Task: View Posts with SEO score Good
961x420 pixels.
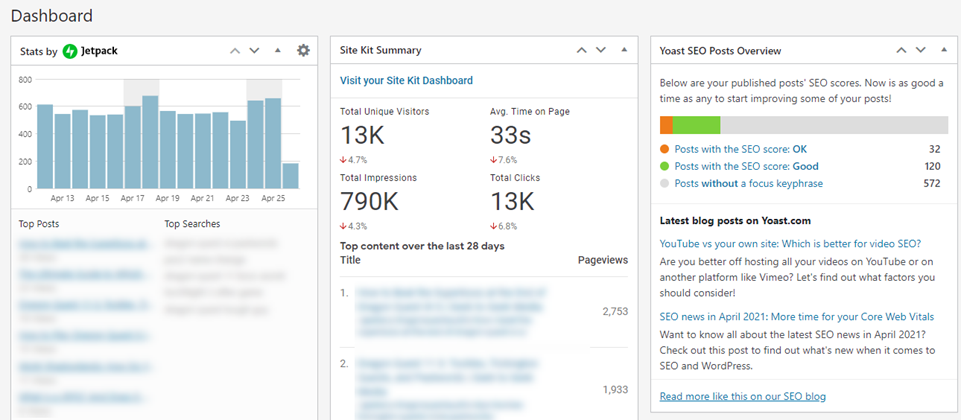Action: tap(746, 166)
